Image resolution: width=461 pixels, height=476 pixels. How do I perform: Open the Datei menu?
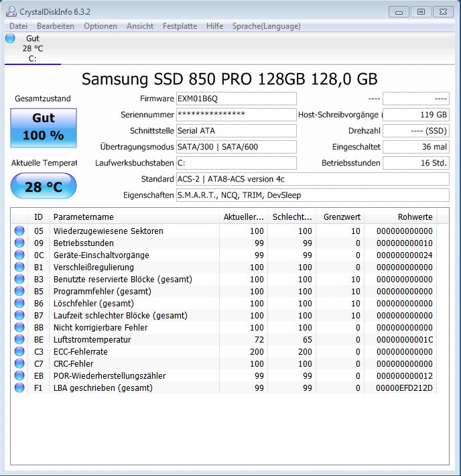(19, 26)
